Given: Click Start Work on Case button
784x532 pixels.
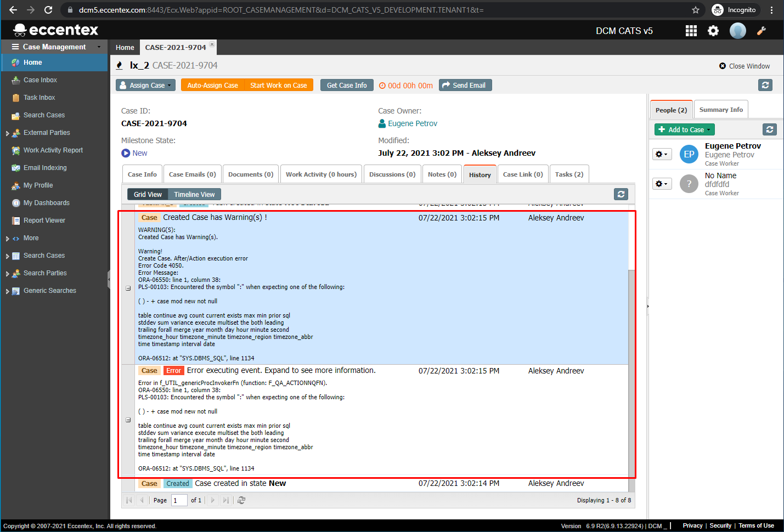Looking at the screenshot, I should pos(279,85).
